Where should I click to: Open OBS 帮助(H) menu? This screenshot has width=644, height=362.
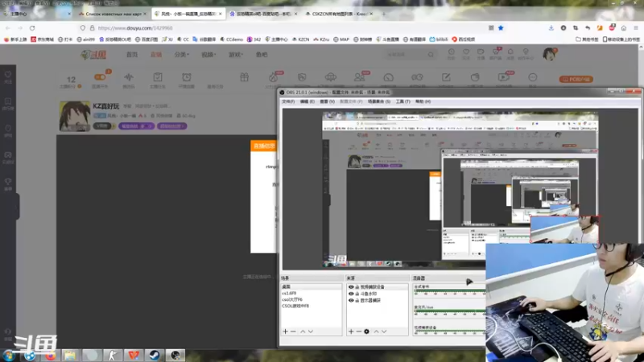point(423,101)
